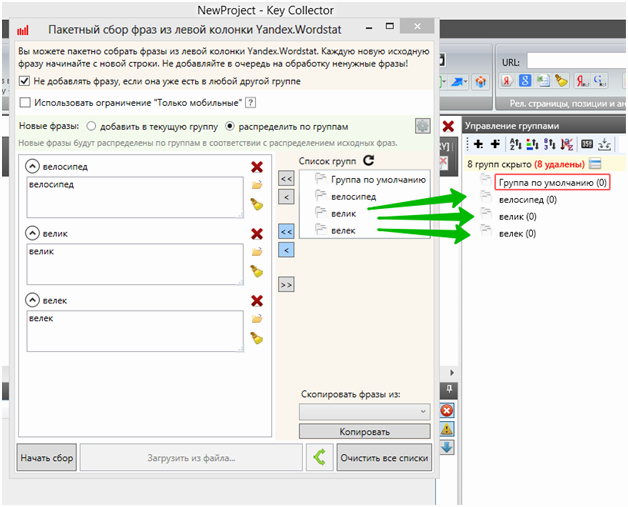Click the велек phrases text area
The height and width of the screenshot is (507, 628).
135,331
